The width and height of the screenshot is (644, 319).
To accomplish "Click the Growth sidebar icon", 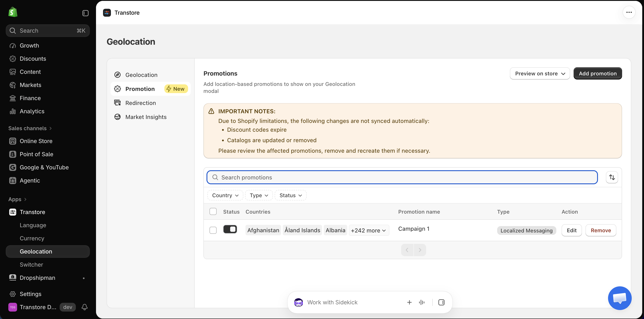I will coord(13,46).
